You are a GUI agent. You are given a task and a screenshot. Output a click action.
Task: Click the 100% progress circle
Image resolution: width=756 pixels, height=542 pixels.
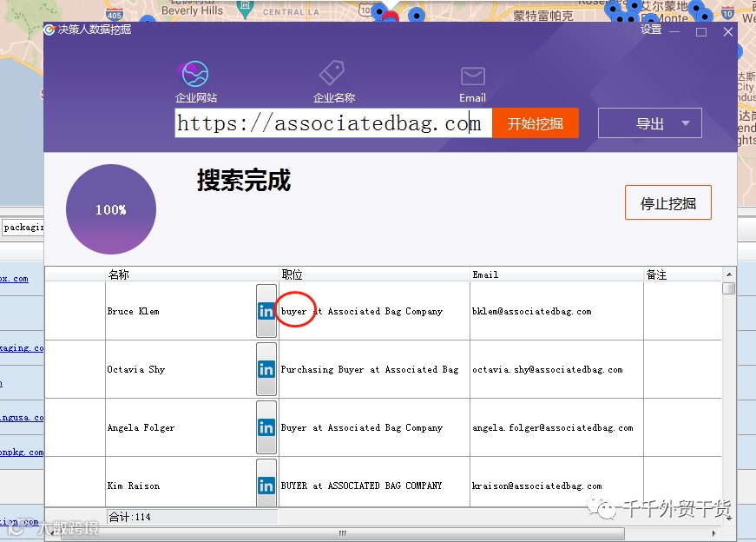tap(111, 209)
